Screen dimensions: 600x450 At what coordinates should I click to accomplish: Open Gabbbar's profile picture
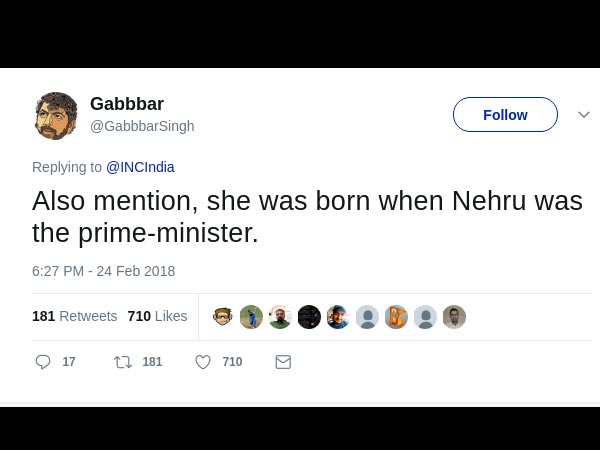click(55, 116)
